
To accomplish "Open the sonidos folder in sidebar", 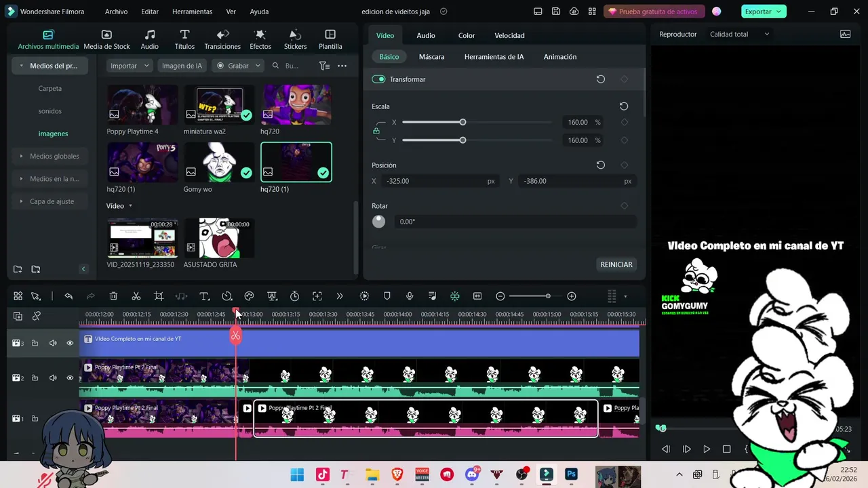I will [50, 111].
